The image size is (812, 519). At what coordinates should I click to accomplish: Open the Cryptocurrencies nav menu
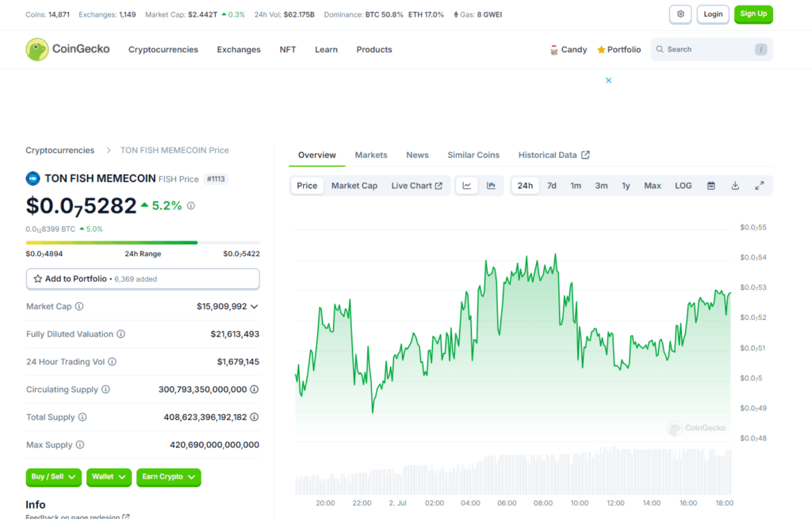pyautogui.click(x=163, y=50)
